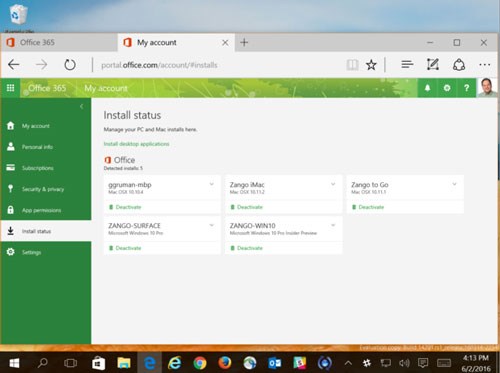Click the Make a Web Note icon
This screenshot has width=500, height=373.
coord(433,64)
